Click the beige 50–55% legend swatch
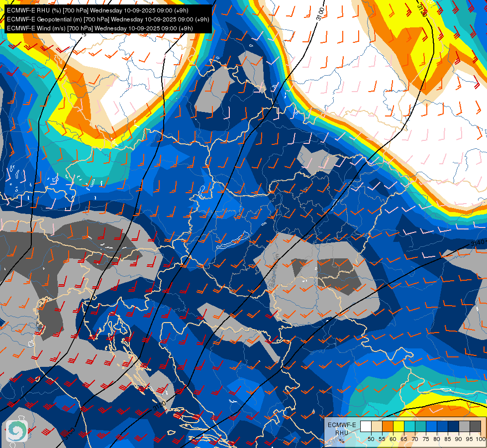The height and width of the screenshot is (448, 487). click(x=377, y=426)
